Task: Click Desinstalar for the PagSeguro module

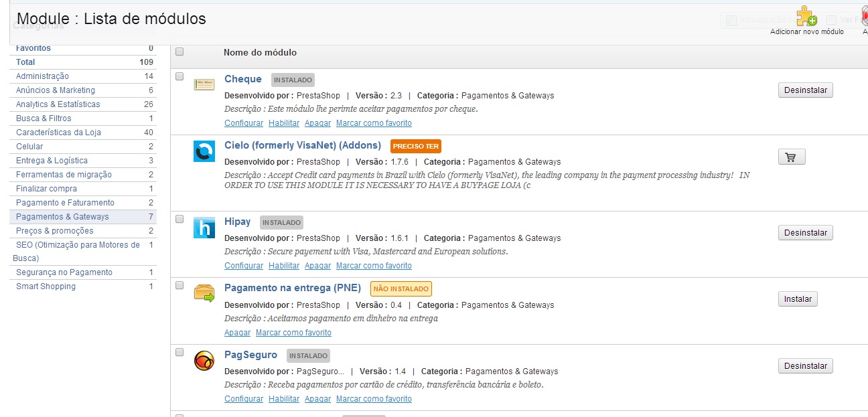Action: (x=806, y=366)
